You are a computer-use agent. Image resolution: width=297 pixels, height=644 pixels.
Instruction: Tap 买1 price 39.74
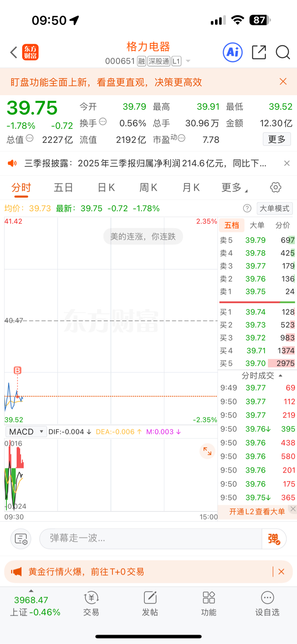click(x=256, y=312)
